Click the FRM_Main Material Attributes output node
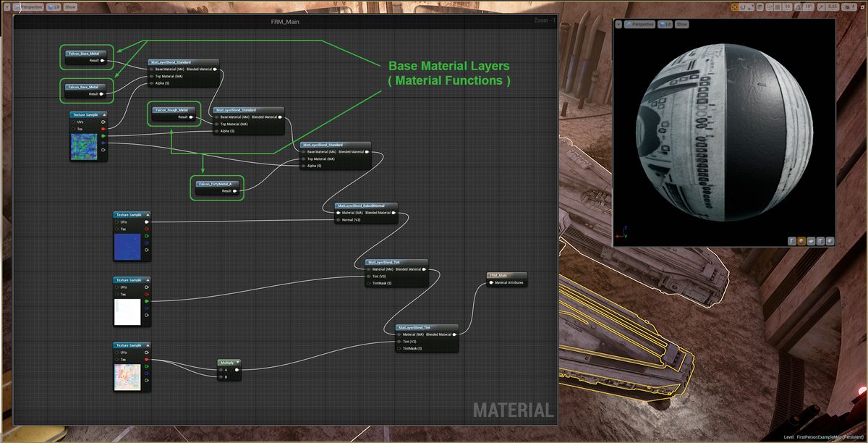Image resolution: width=868 pixels, height=443 pixels. [508, 279]
